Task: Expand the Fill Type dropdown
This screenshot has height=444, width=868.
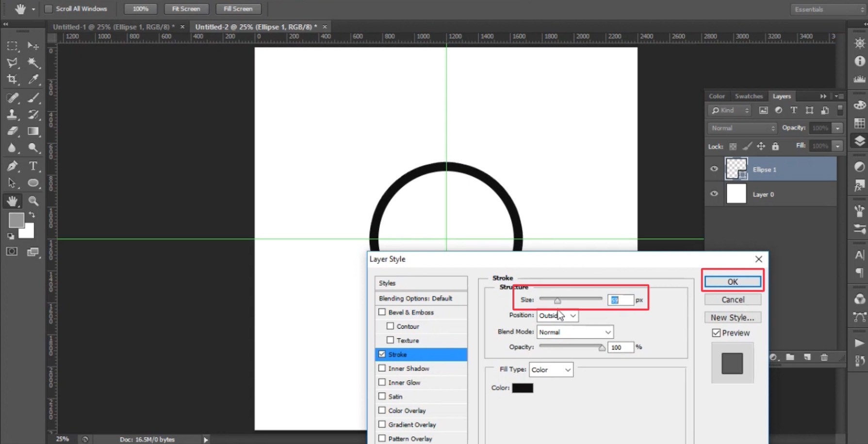Action: point(551,370)
